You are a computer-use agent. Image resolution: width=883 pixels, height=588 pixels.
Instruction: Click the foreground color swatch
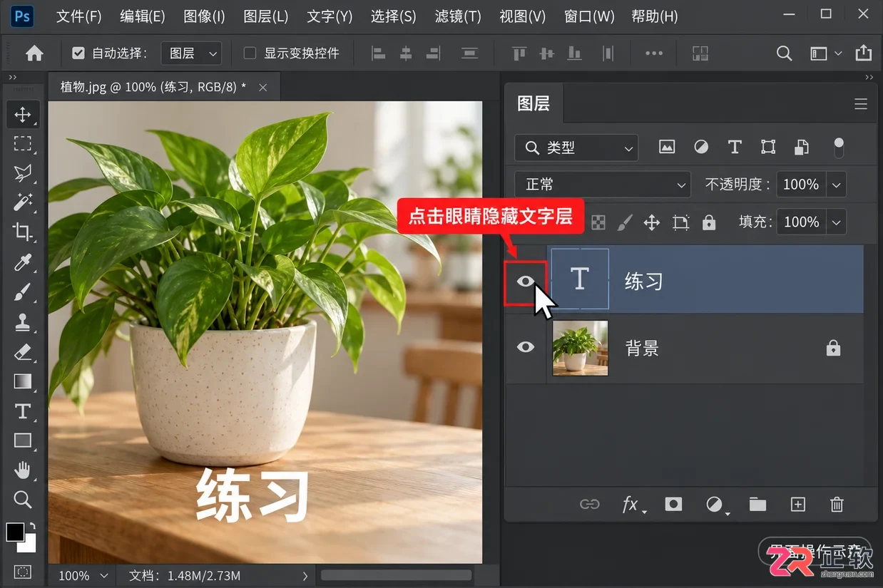pos(16,532)
